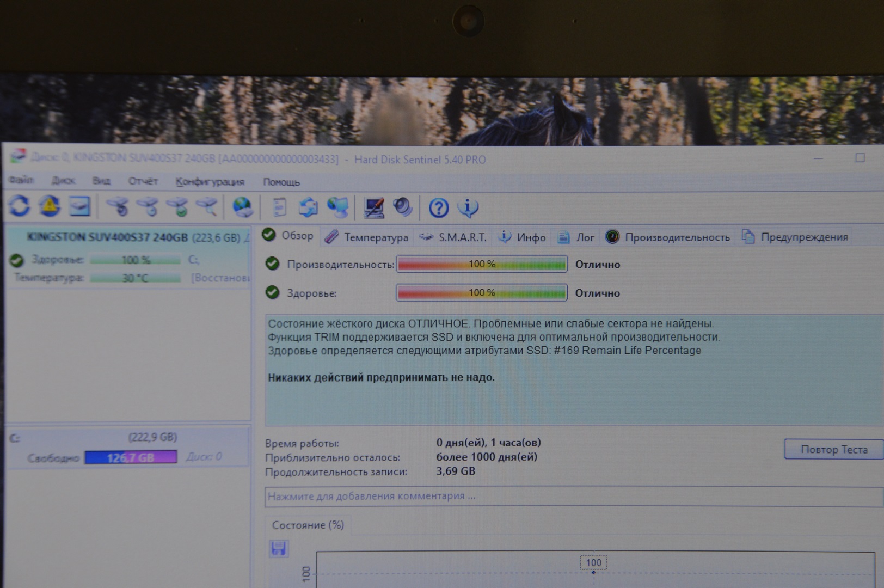The width and height of the screenshot is (884, 588).
Task: Click the globe with disk toolbar icon
Action: (x=242, y=207)
